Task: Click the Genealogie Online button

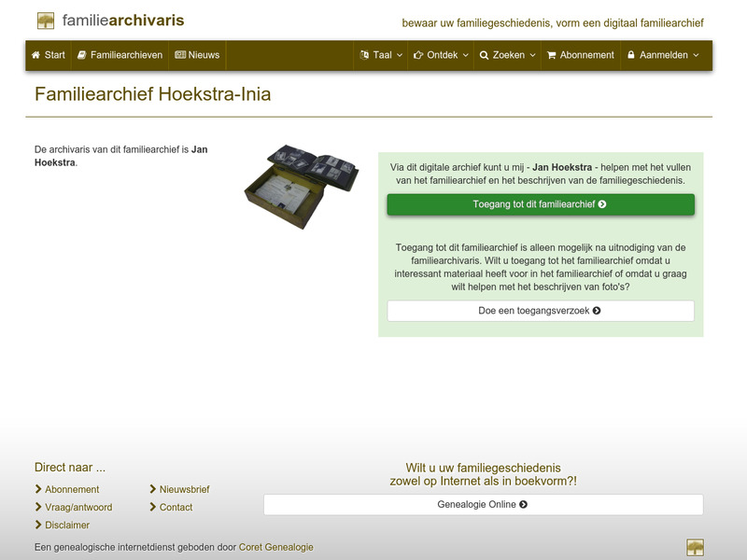Action: coord(484,505)
